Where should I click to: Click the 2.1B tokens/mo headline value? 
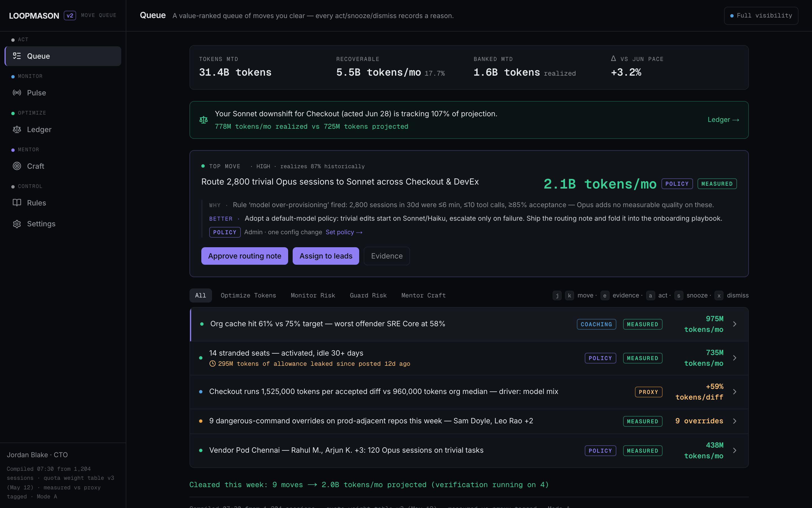(600, 184)
